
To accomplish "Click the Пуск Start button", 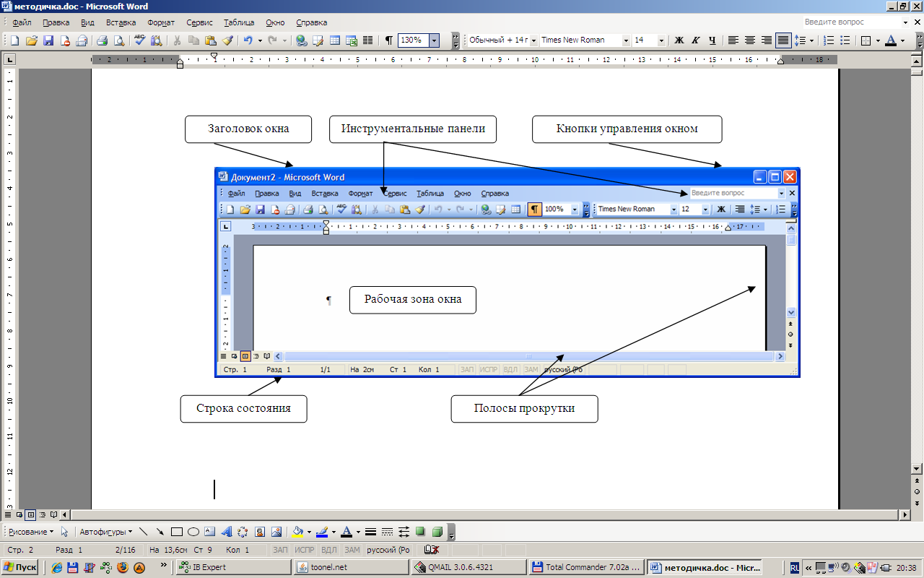I will click(20, 567).
